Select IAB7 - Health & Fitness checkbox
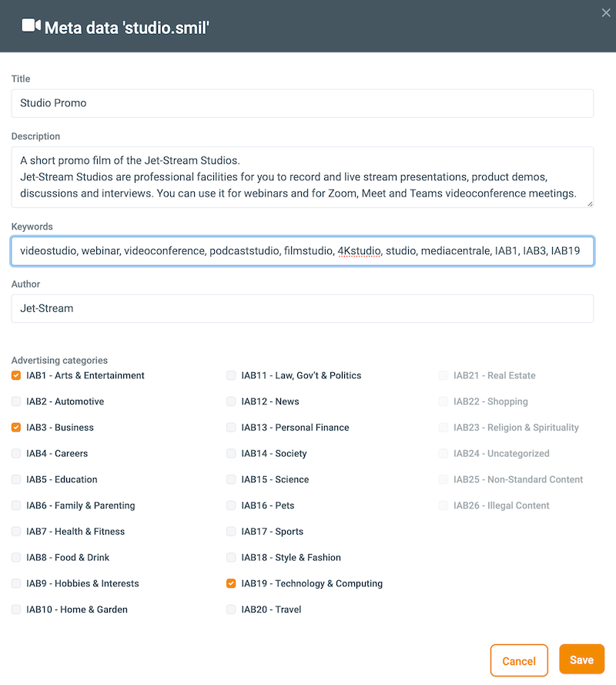 [x=16, y=532]
